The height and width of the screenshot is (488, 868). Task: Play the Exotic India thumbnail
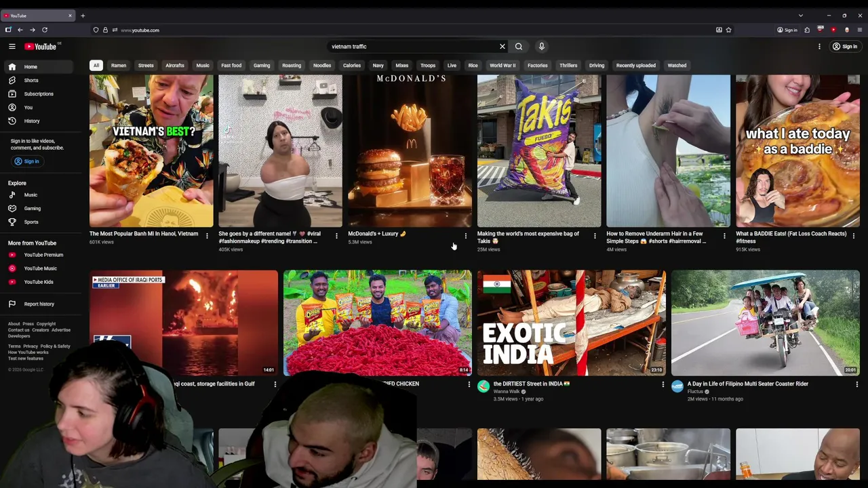tap(571, 323)
